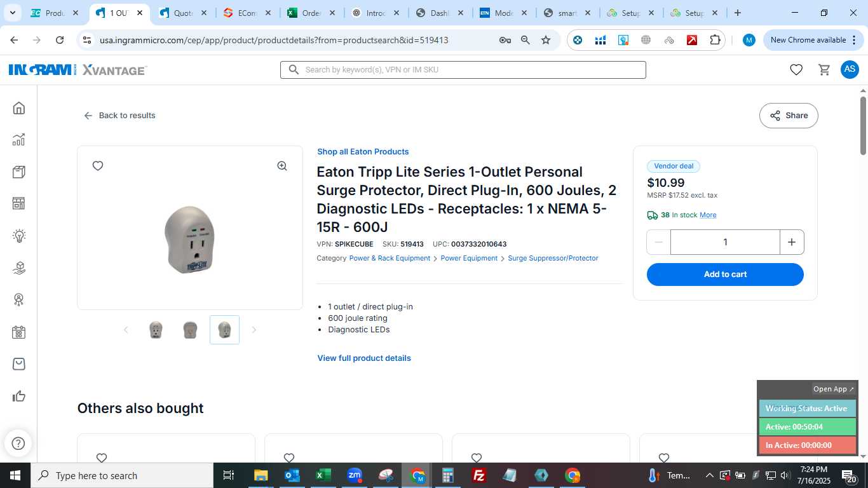Open the lightbulb icon in left sidebar
Viewport: 868px width, 488px height.
click(19, 236)
